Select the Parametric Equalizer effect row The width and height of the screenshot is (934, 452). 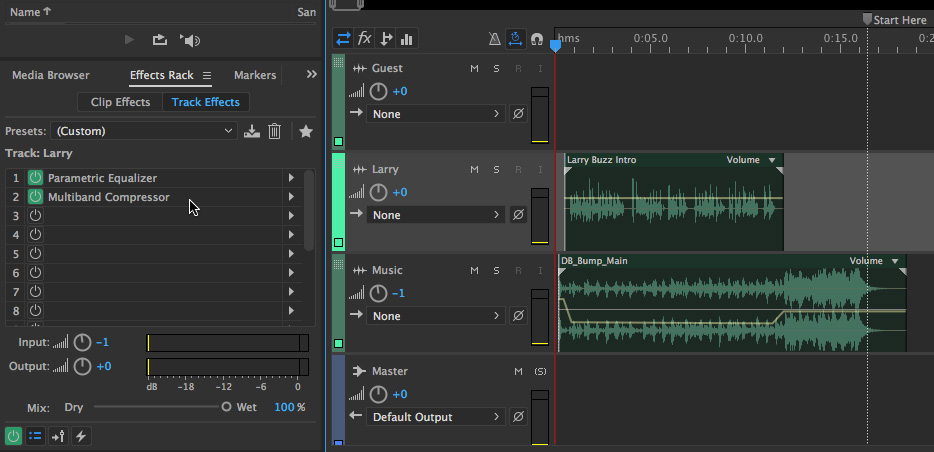pos(154,178)
